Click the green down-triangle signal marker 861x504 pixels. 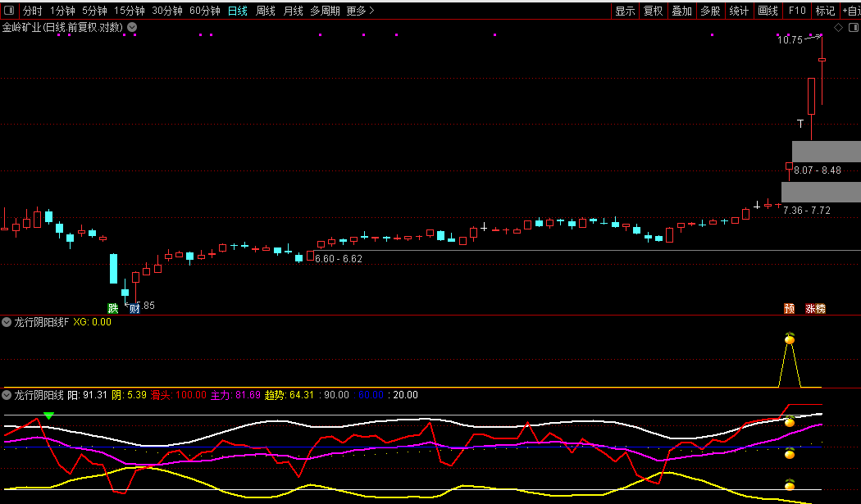(x=49, y=416)
